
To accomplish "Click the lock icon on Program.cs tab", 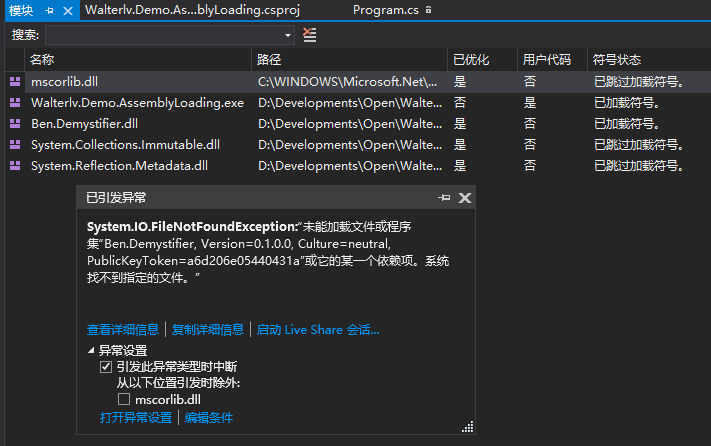I will 428,10.
